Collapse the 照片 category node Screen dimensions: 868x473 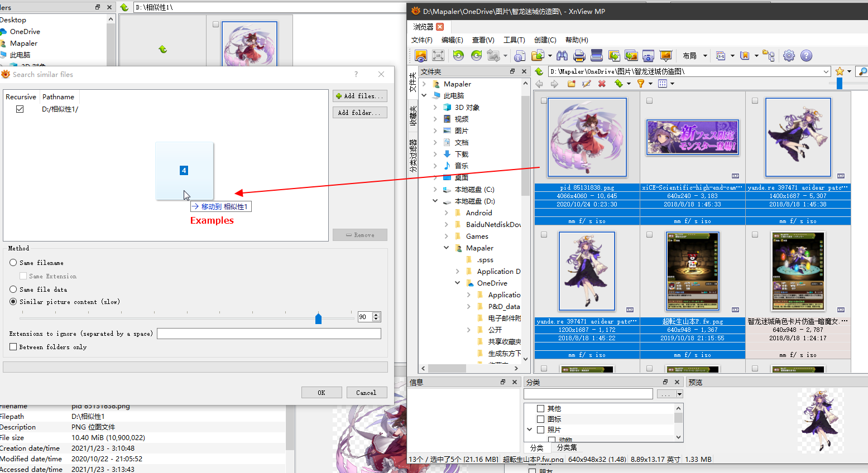pyautogui.click(x=530, y=429)
